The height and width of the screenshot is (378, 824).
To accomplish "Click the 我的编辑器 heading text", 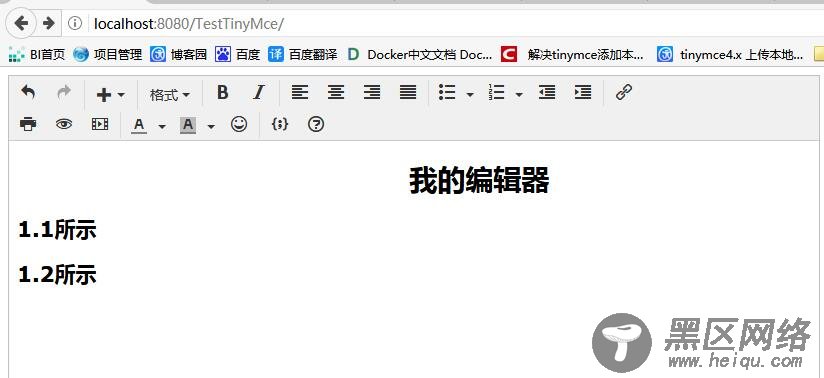I will pyautogui.click(x=479, y=181).
